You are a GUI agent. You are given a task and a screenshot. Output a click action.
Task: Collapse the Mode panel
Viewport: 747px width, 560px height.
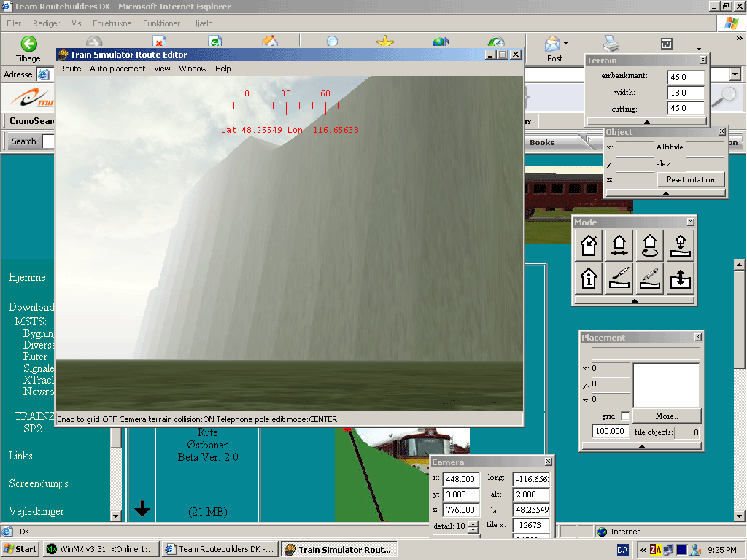(x=634, y=300)
